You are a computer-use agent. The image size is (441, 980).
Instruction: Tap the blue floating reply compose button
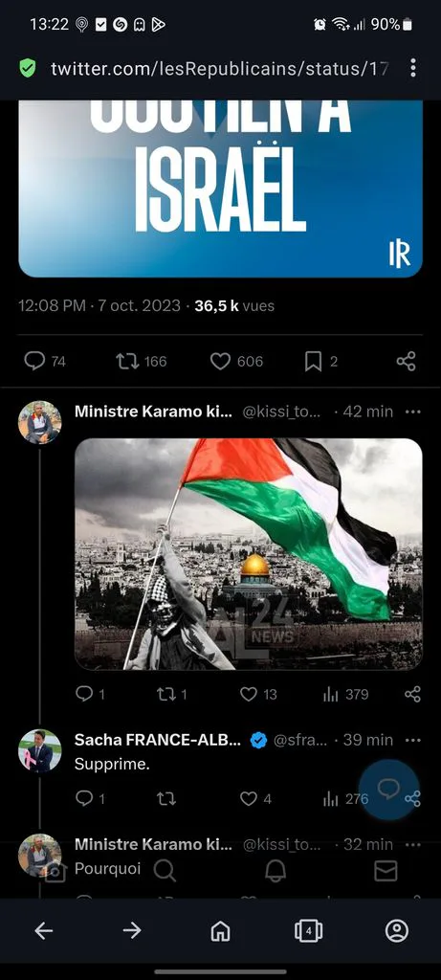pyautogui.click(x=389, y=789)
